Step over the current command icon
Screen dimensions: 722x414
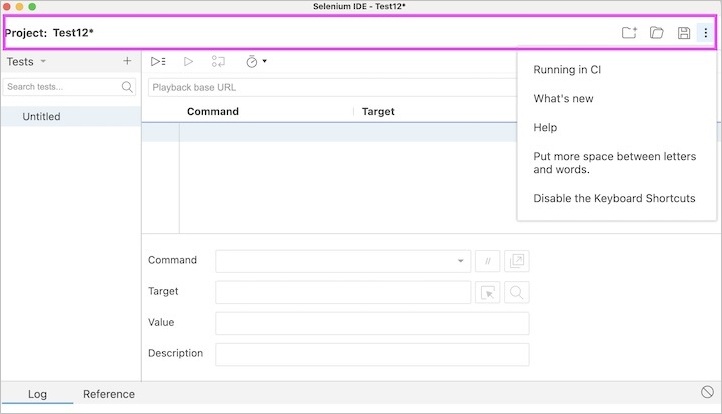(218, 61)
